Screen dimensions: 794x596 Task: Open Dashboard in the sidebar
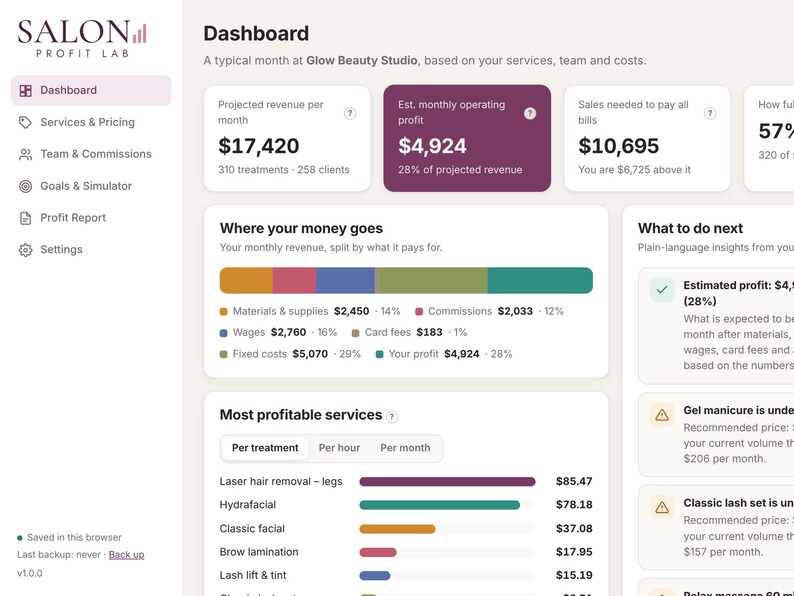(x=91, y=91)
